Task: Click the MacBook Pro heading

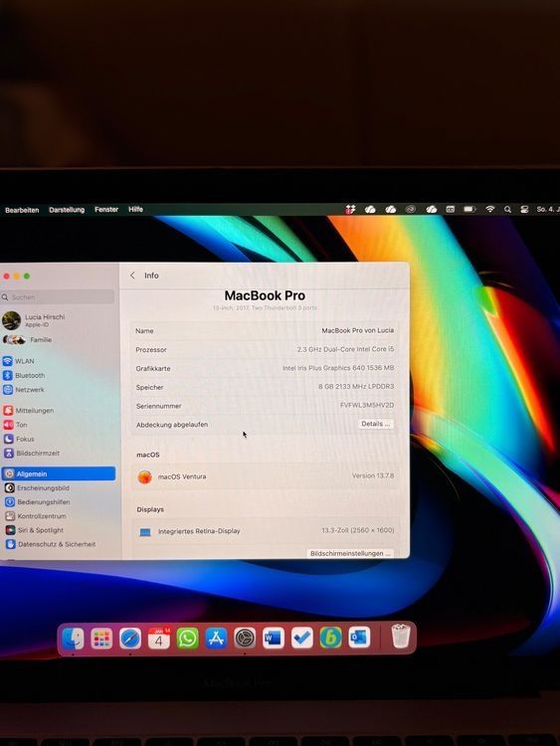Action: click(265, 295)
